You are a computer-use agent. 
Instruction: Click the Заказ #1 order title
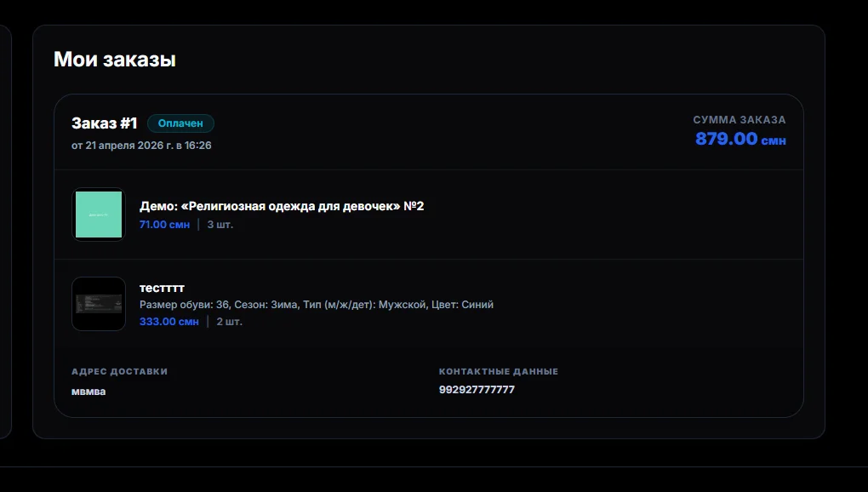point(104,123)
